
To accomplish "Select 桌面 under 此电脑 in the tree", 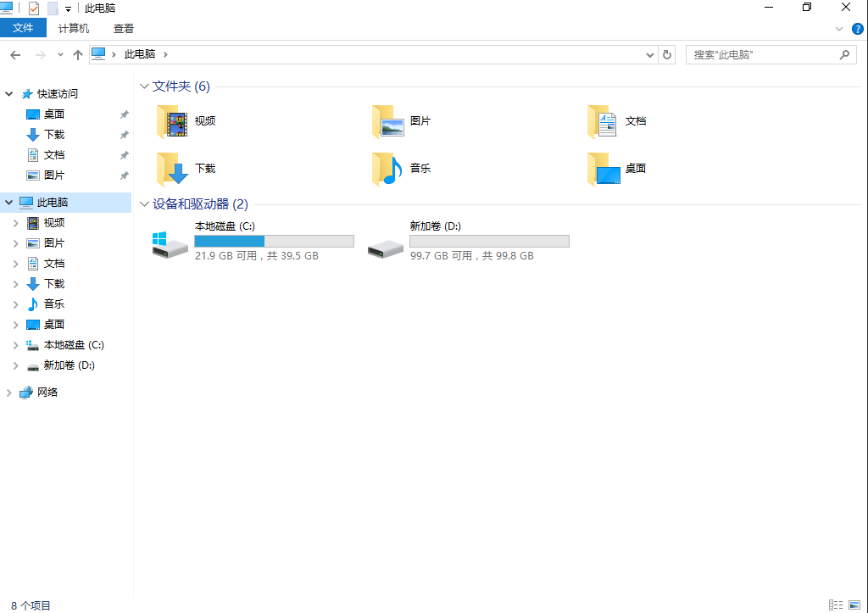I will pos(54,325).
